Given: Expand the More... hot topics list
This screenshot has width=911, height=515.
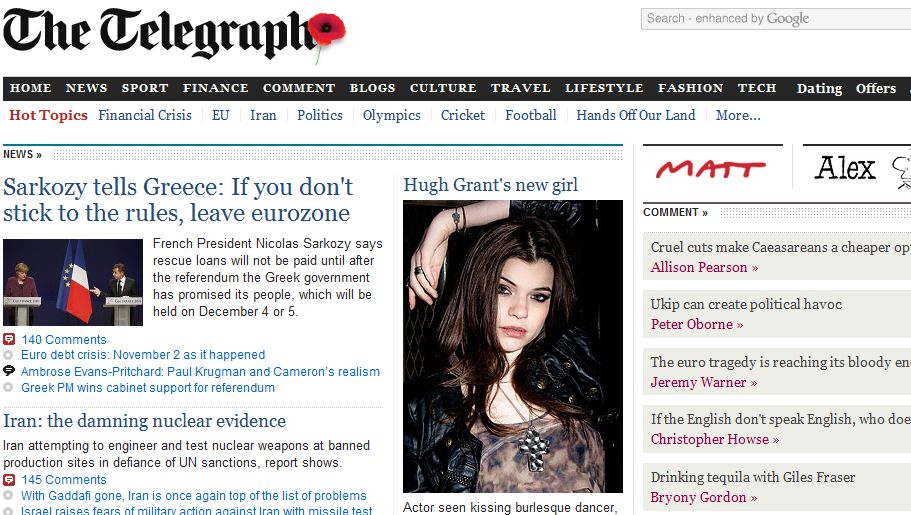Looking at the screenshot, I should (738, 115).
